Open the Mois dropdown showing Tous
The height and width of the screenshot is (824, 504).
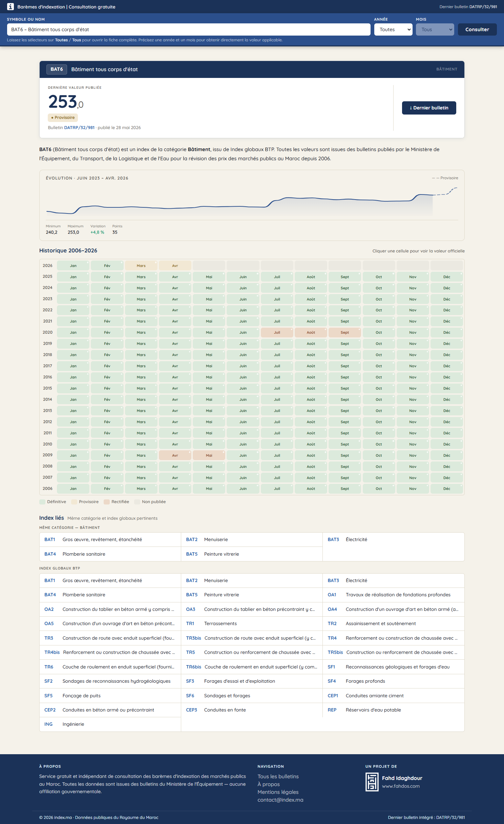pyautogui.click(x=435, y=29)
